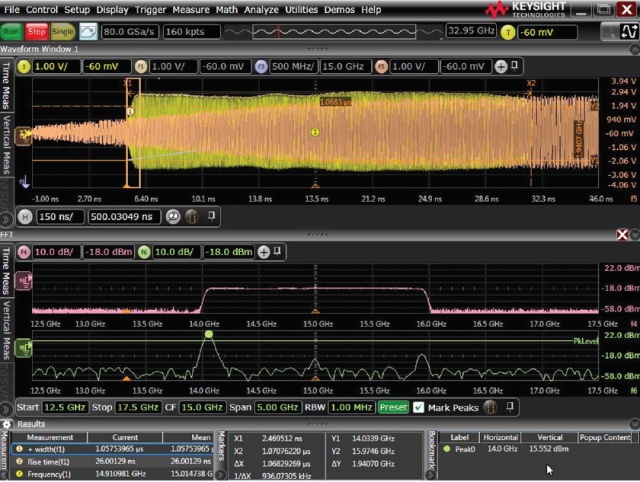Click the trigger edge icon at top right
The width and height of the screenshot is (640, 482).
(629, 31)
